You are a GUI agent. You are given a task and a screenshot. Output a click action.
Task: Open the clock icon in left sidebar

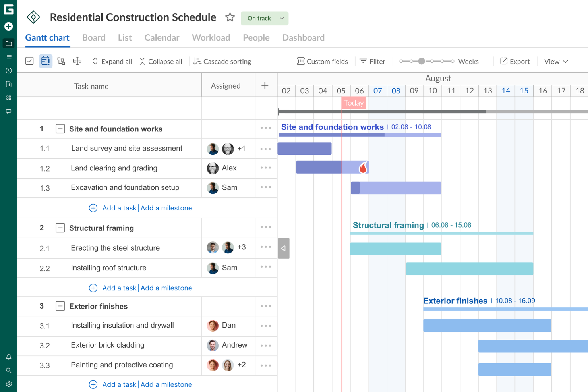coord(8,71)
